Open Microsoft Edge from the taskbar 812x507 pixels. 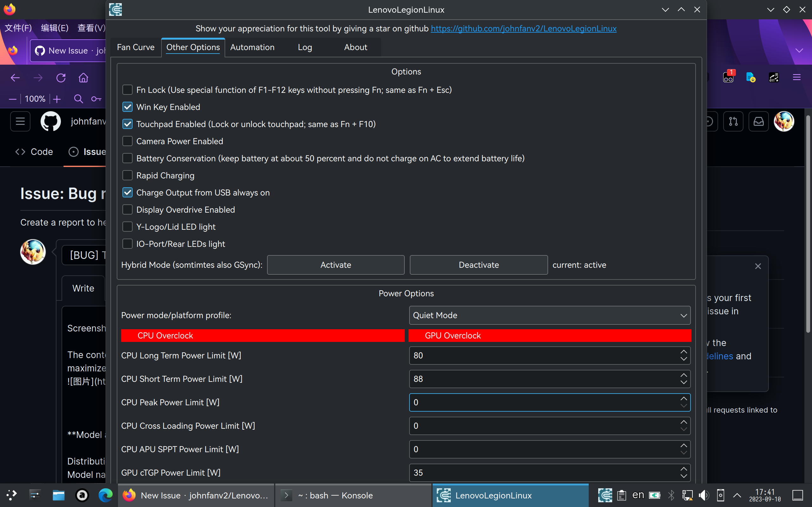pos(105,495)
